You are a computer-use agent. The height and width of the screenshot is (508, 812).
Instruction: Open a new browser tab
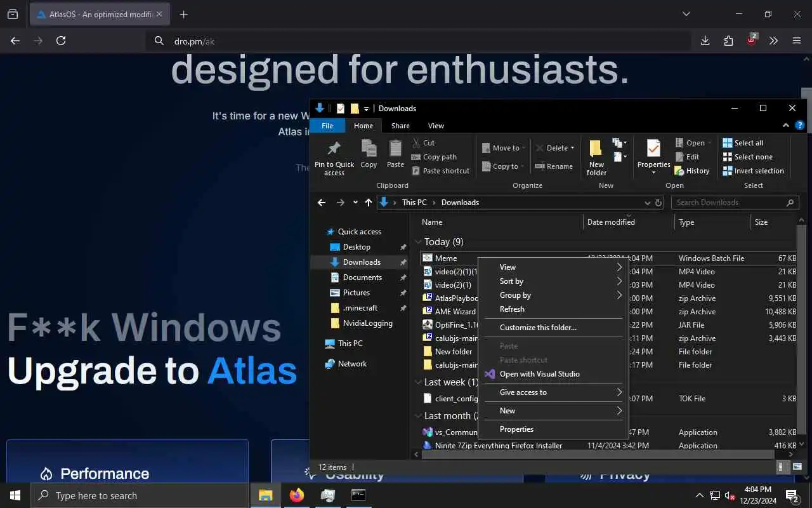pos(183,14)
